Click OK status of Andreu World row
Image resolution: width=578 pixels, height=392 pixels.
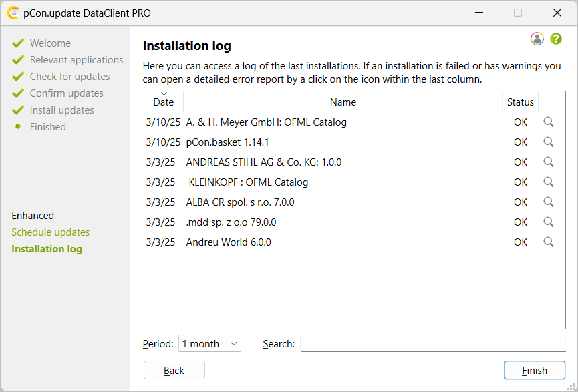coord(521,242)
